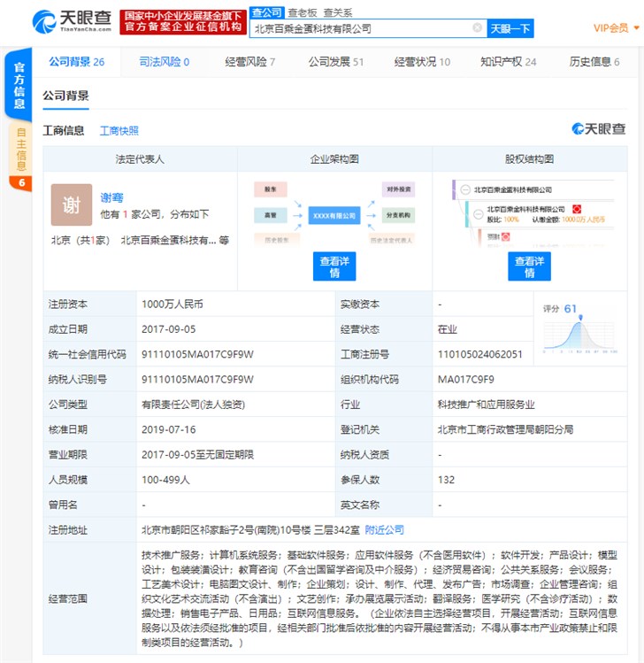644x663 pixels.
Task: Select the 官方信息 side tab
Action: (x=19, y=85)
